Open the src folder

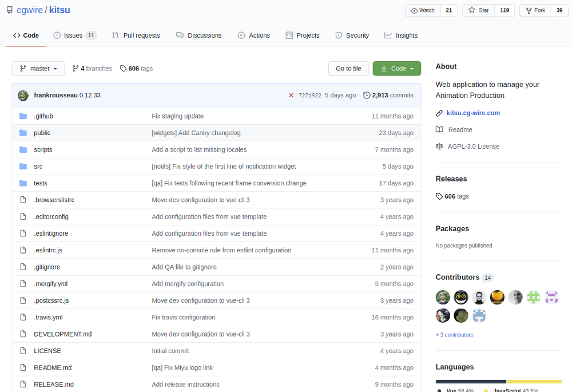(x=38, y=166)
